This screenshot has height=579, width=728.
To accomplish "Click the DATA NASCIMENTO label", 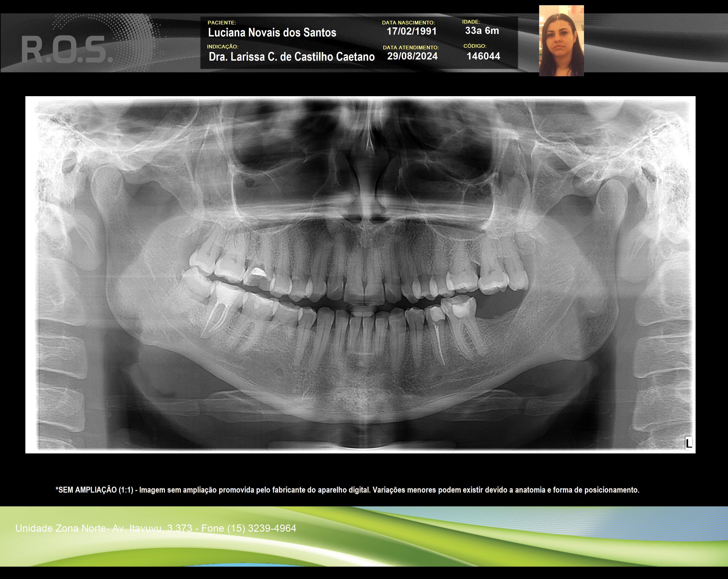I will coord(408,23).
